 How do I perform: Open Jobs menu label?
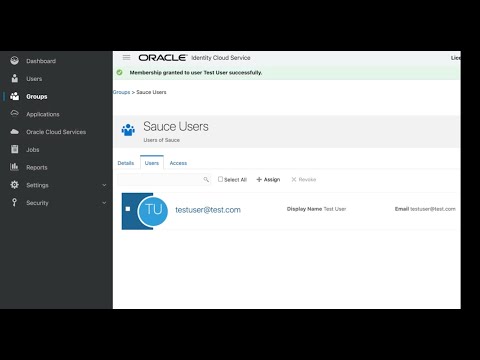(x=33, y=150)
